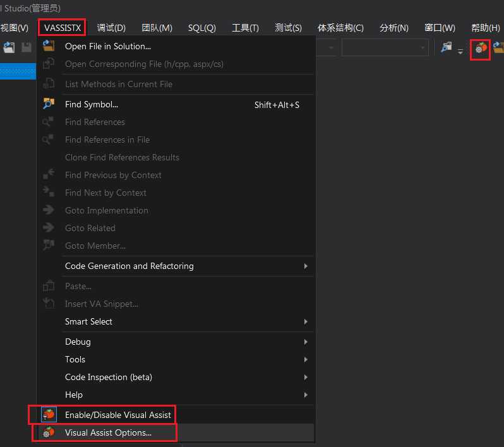
Task: Open Visual Assist Options...
Action: pos(176,432)
